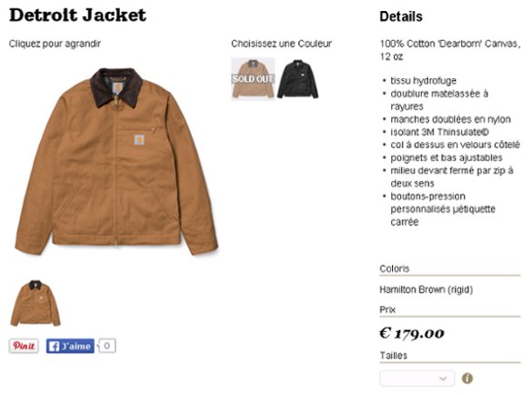Click the Facebook J'aime button
Image resolution: width=532 pixels, height=395 pixels.
[x=70, y=346]
